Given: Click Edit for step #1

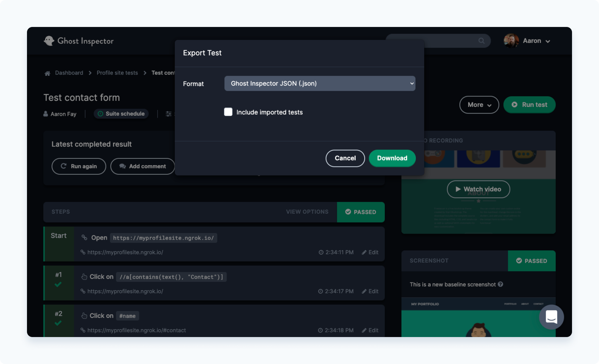Looking at the screenshot, I should (370, 291).
